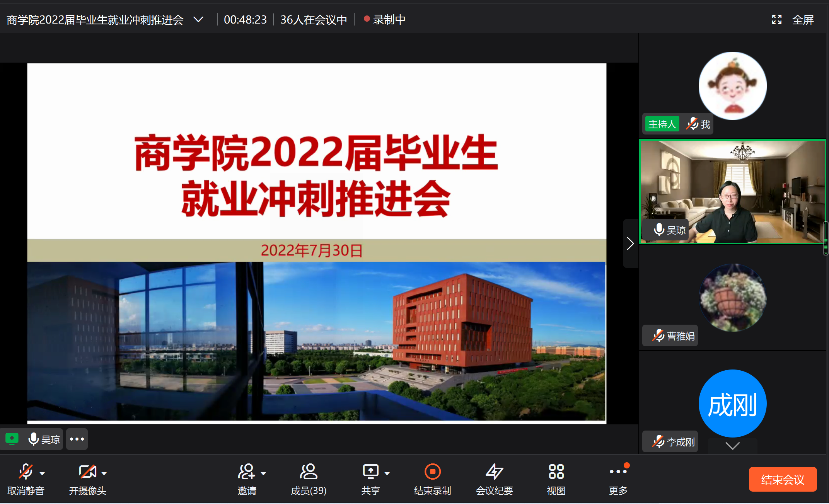Expand the camera options arrow
Image resolution: width=829 pixels, height=504 pixels.
pyautogui.click(x=104, y=473)
